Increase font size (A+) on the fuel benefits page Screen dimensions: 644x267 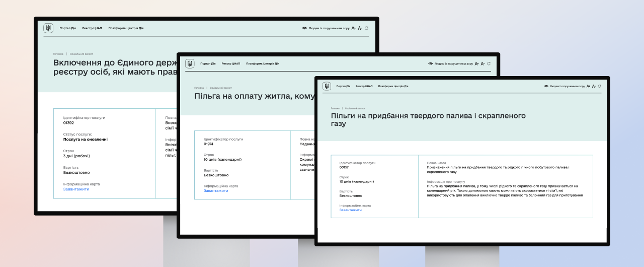588,86
